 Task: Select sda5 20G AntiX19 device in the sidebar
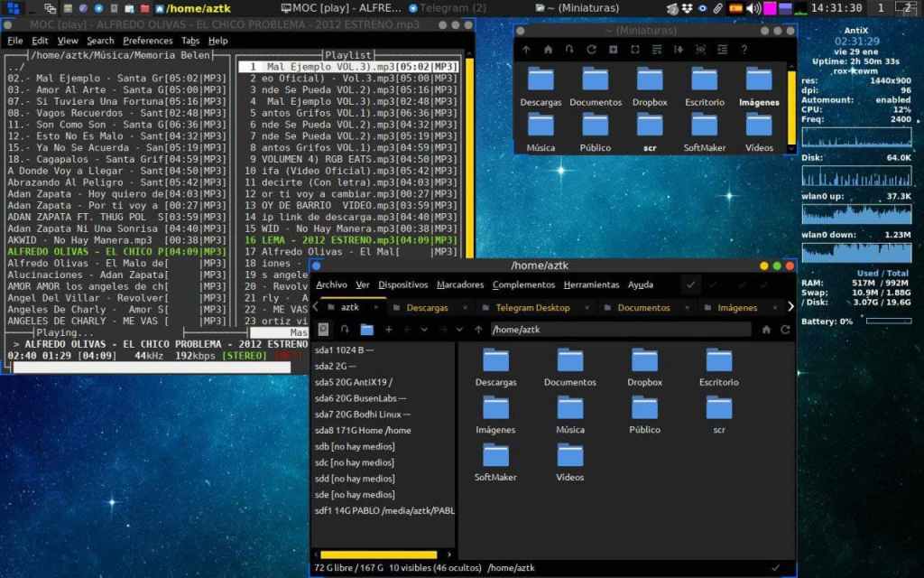click(354, 382)
